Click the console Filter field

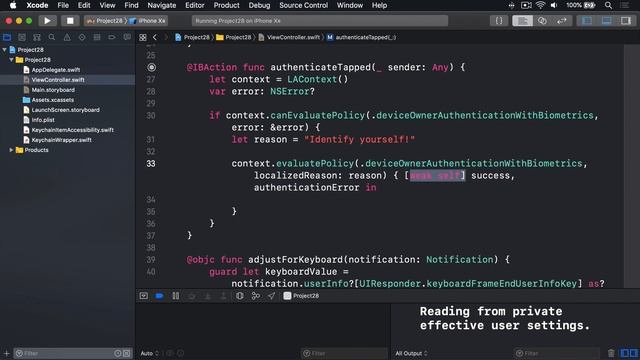pyautogui.click(x=556, y=353)
